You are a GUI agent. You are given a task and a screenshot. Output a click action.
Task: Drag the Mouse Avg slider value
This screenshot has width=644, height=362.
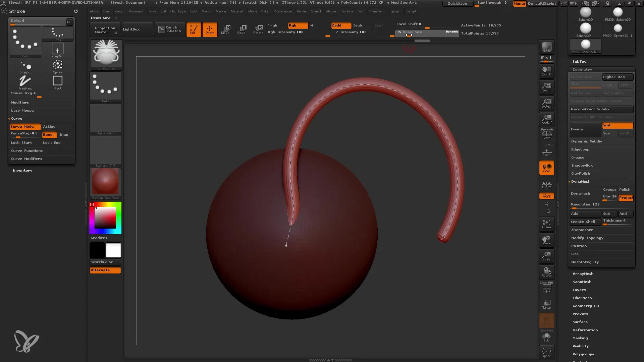pyautogui.click(x=39, y=96)
